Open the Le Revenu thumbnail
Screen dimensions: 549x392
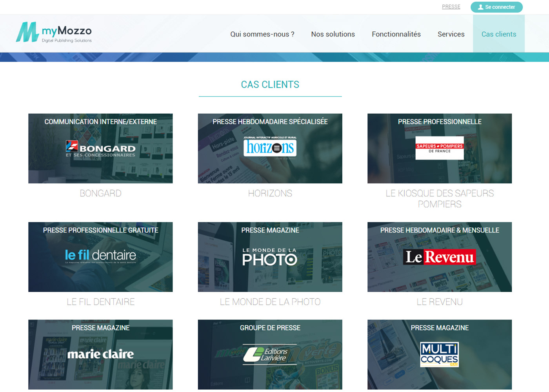coord(440,257)
